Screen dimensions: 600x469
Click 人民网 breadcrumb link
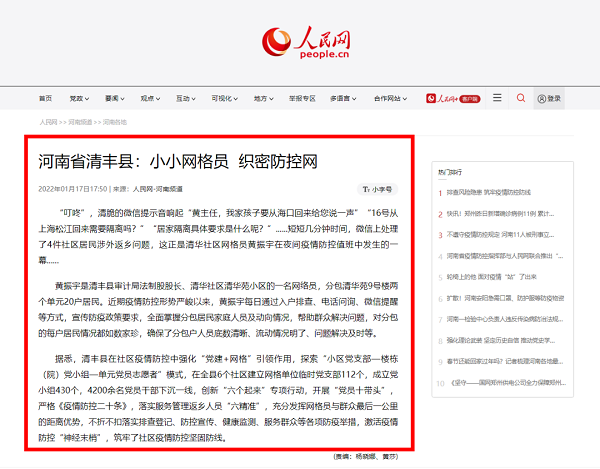pyautogui.click(x=49, y=121)
